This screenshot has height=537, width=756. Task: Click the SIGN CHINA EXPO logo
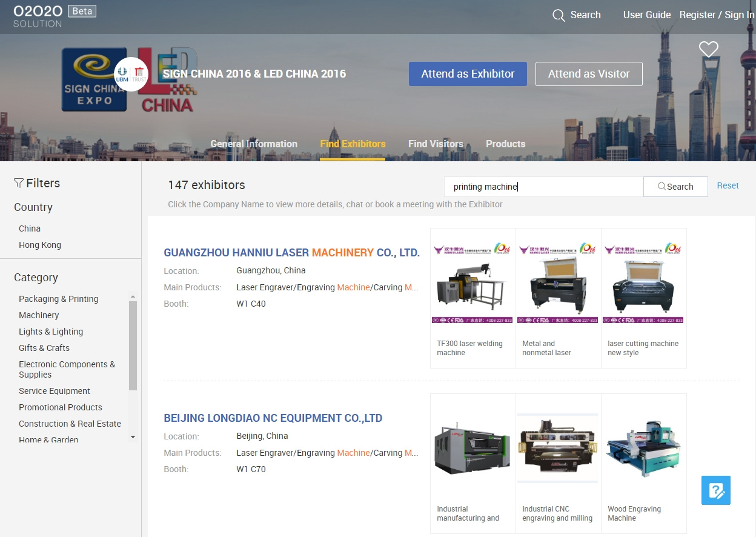(94, 80)
